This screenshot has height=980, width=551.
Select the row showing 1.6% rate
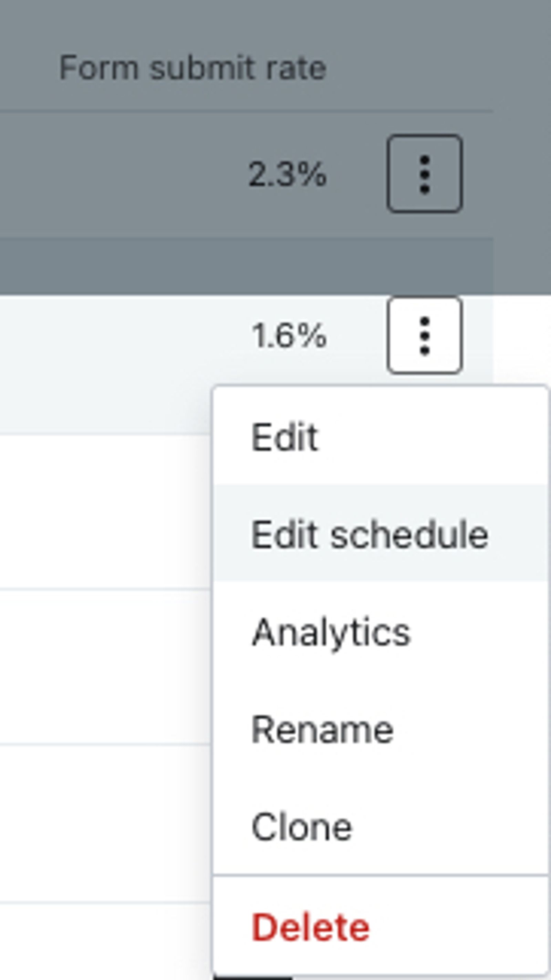tap(247, 364)
